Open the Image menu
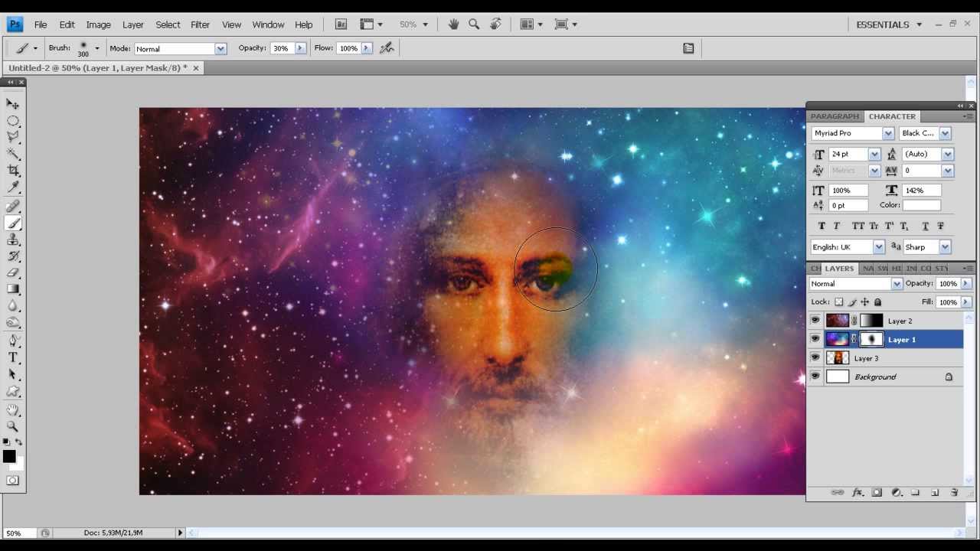980x551 pixels. [98, 24]
